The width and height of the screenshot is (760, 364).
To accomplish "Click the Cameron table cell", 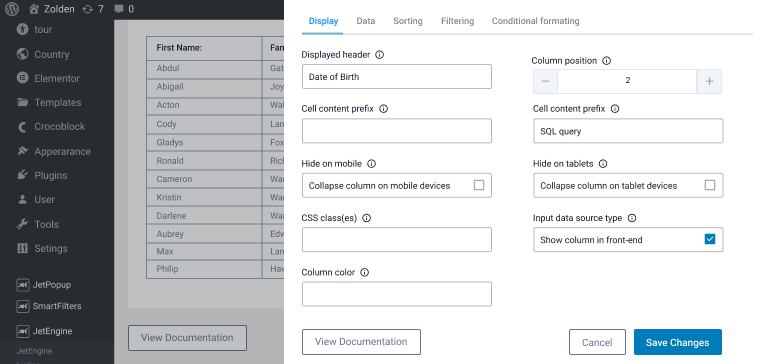I will click(204, 179).
